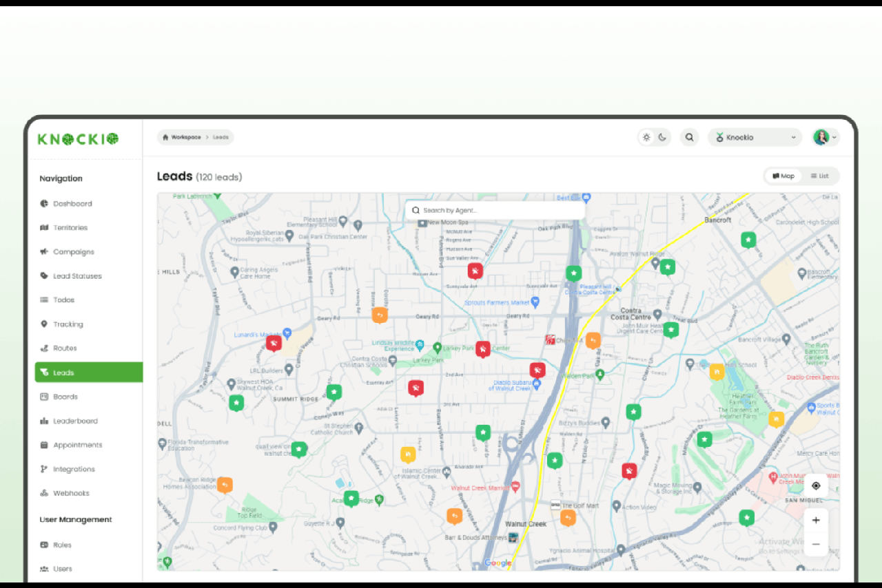Click the "120 leads" count text
Image resolution: width=882 pixels, height=588 pixels.
coord(219,177)
